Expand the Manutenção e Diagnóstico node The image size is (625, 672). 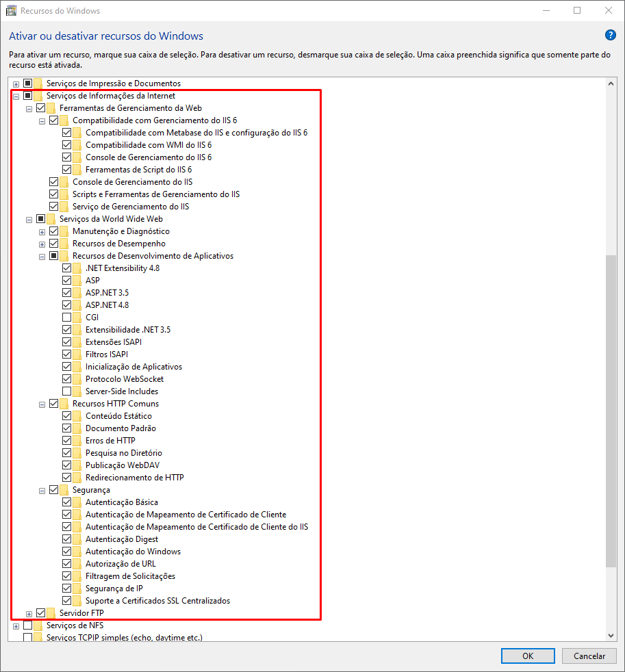[x=42, y=232]
